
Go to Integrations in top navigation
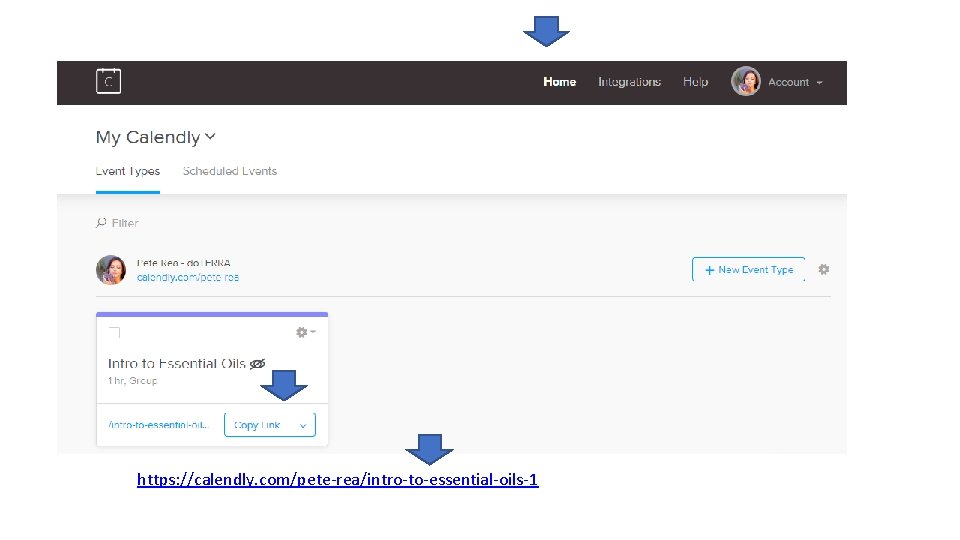629,82
